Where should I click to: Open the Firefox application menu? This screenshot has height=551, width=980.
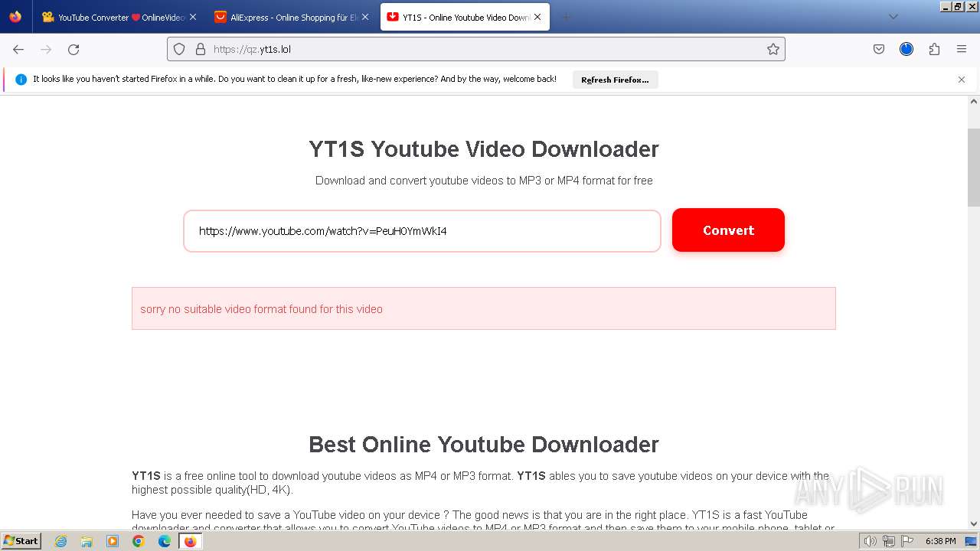tap(962, 49)
